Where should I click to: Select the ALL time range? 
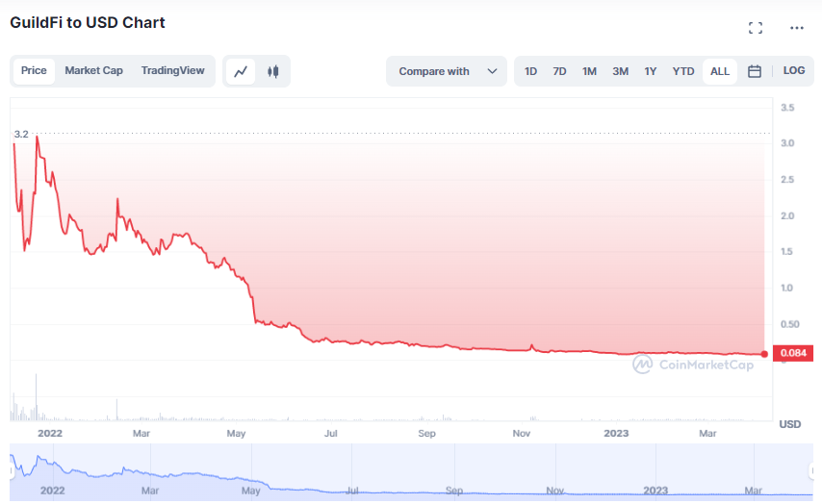[719, 71]
